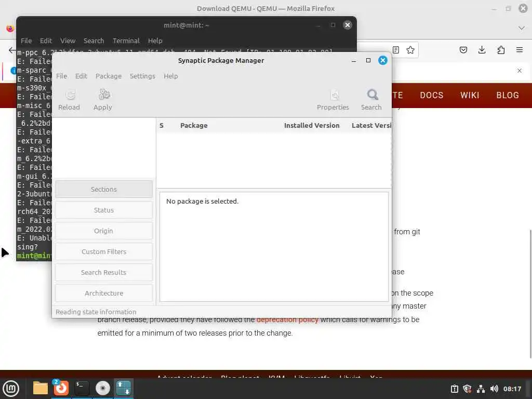The width and height of the screenshot is (532, 399).
Task: Open the terminal window's File menu
Action: tap(26, 41)
